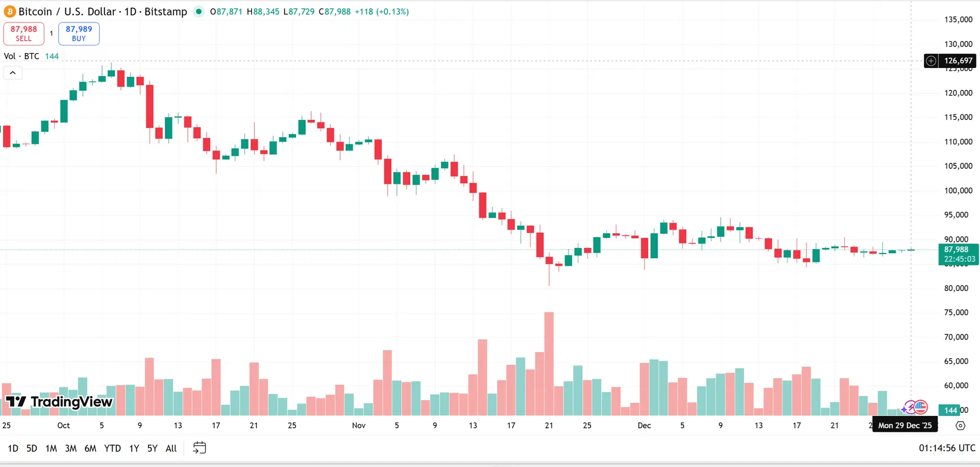Viewport: 980px width, 467px height.
Task: Click the green market status dot
Action: coord(199,11)
